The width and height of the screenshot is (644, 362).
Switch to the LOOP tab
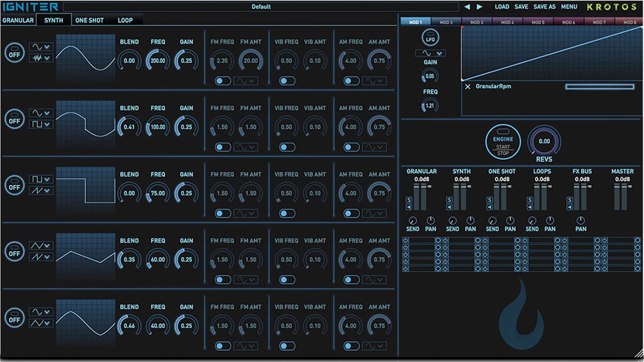tap(125, 20)
